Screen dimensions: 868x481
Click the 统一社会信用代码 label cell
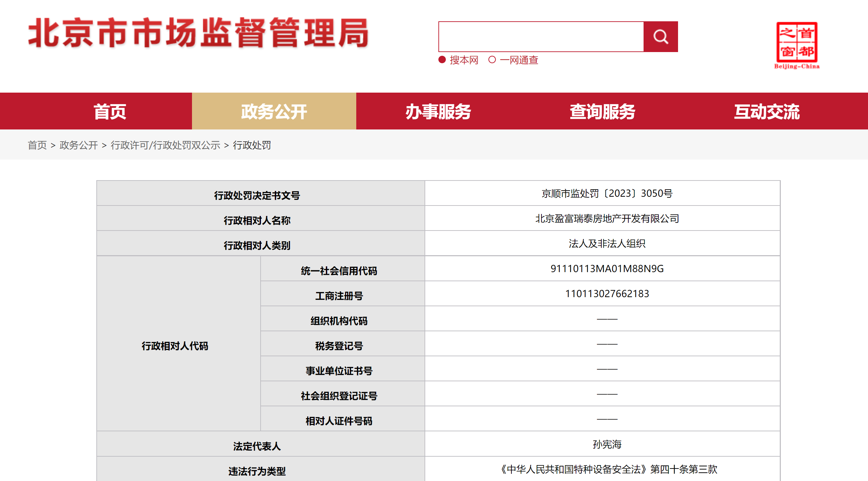coord(342,269)
